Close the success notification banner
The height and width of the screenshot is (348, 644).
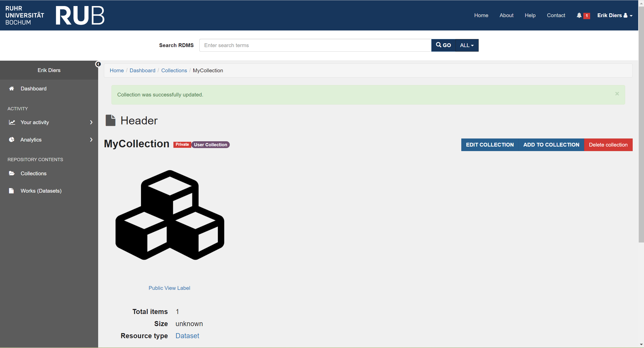click(617, 94)
